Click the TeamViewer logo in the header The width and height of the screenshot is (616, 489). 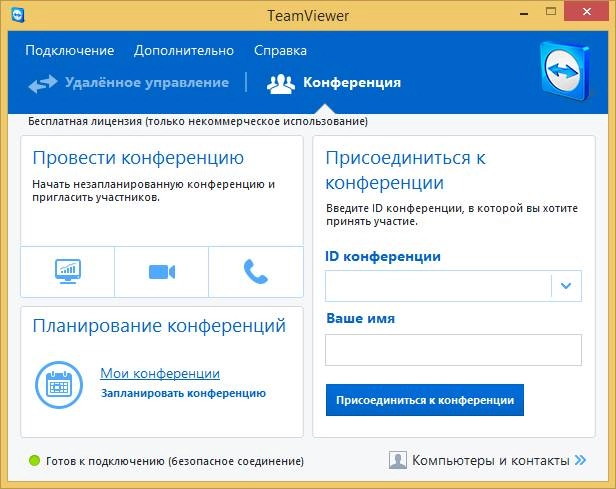click(x=565, y=71)
